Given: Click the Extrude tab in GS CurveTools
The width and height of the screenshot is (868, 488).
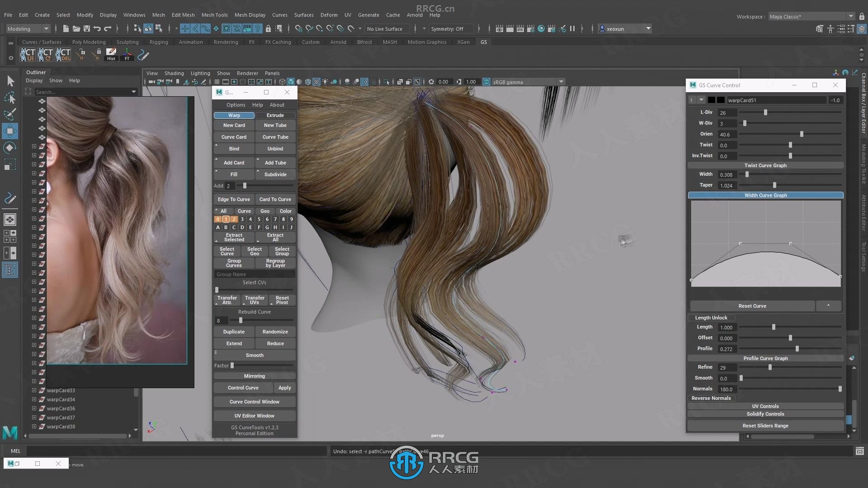Looking at the screenshot, I should (x=275, y=114).
